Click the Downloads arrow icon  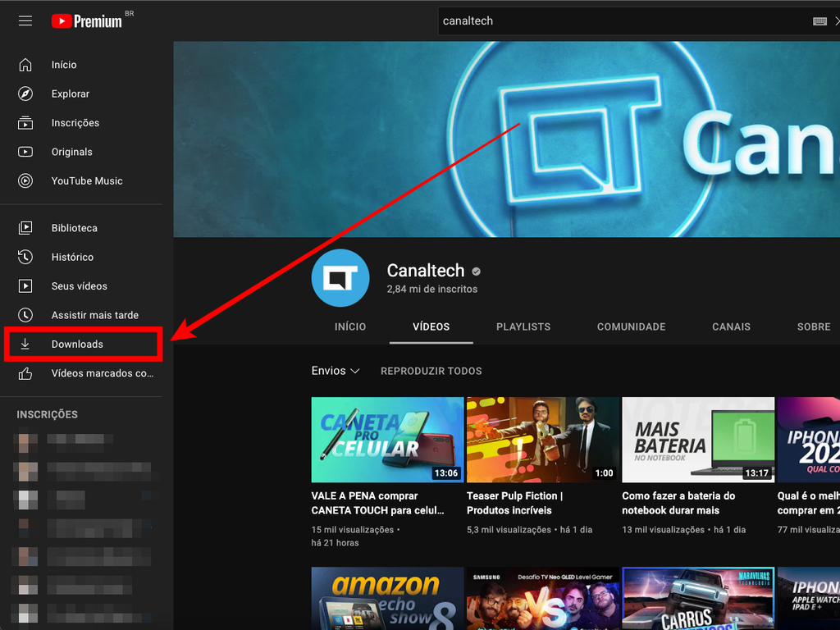(25, 344)
